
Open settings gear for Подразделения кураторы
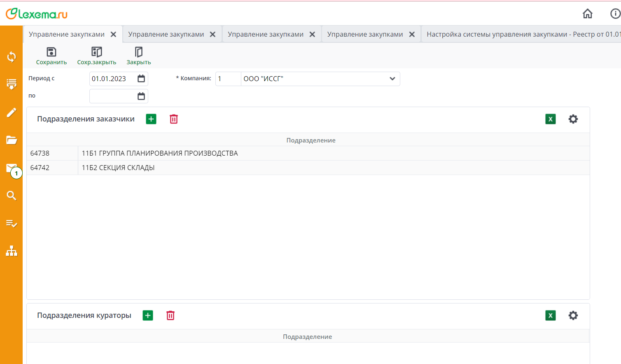pos(573,315)
